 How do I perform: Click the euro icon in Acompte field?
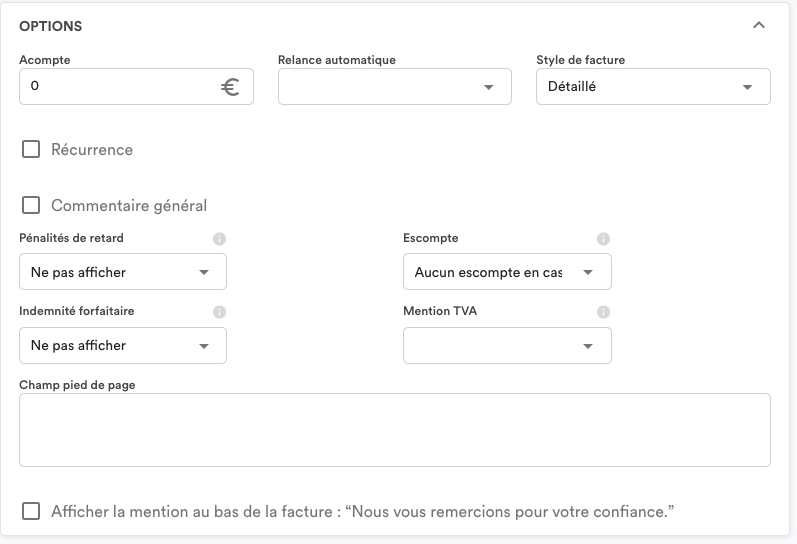230,87
